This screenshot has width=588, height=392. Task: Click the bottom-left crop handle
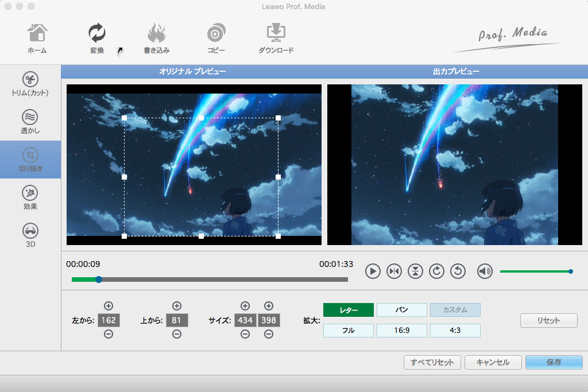(x=125, y=236)
